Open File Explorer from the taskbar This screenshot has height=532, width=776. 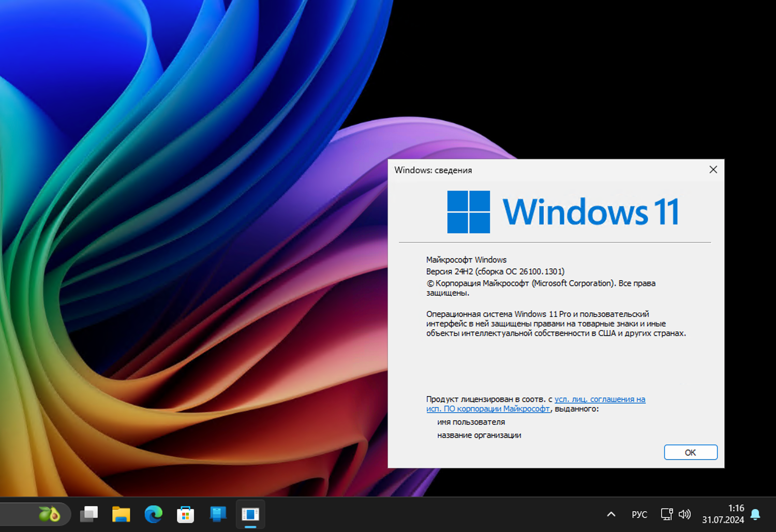tap(121, 514)
